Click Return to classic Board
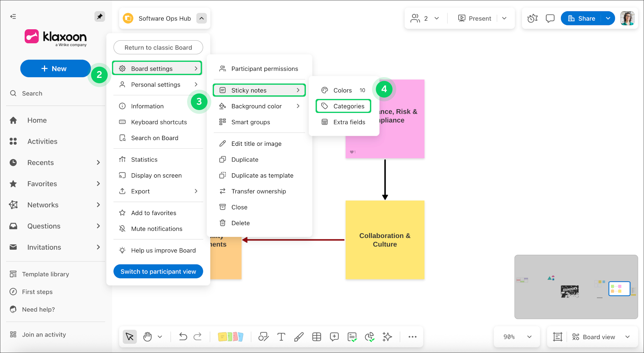The height and width of the screenshot is (353, 644). pos(158,48)
